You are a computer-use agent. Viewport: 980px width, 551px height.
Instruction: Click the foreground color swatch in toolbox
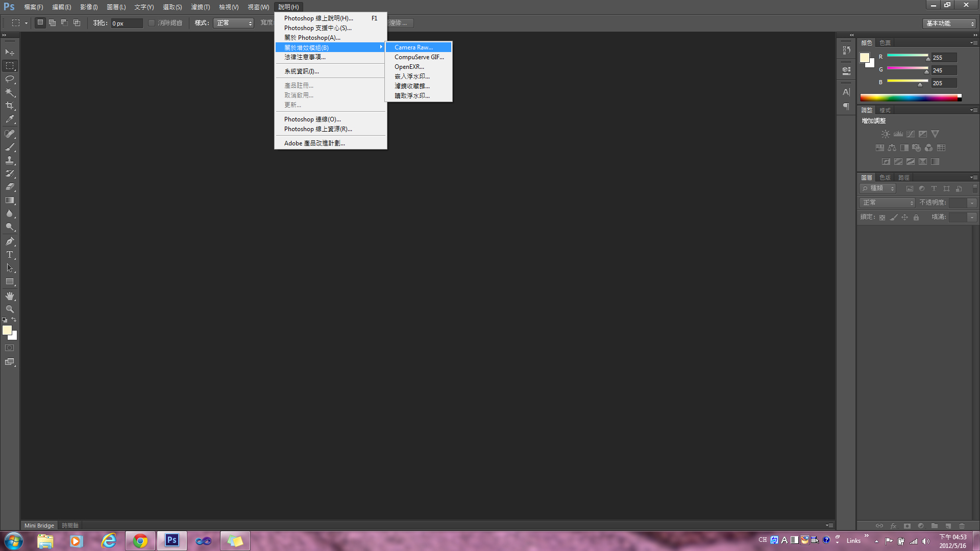[7, 331]
